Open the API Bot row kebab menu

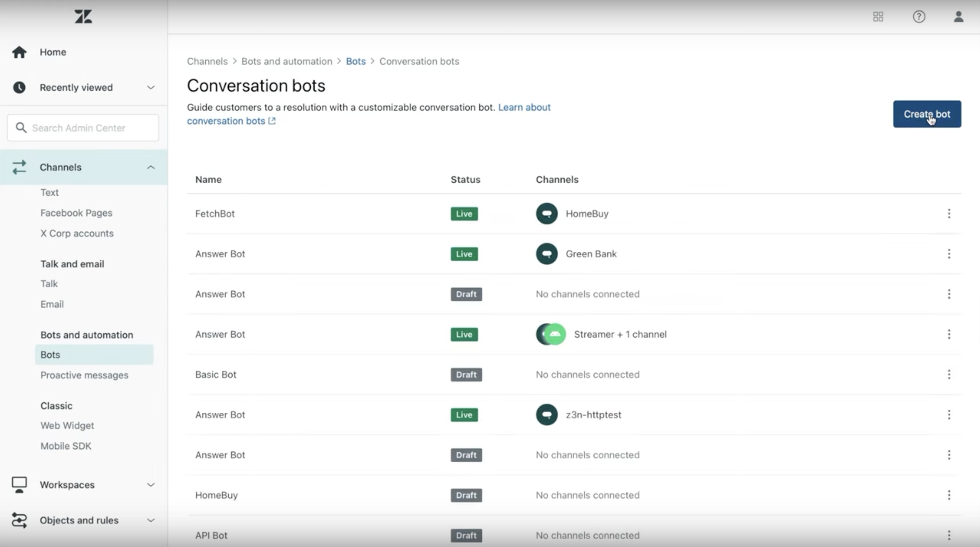[x=949, y=535]
